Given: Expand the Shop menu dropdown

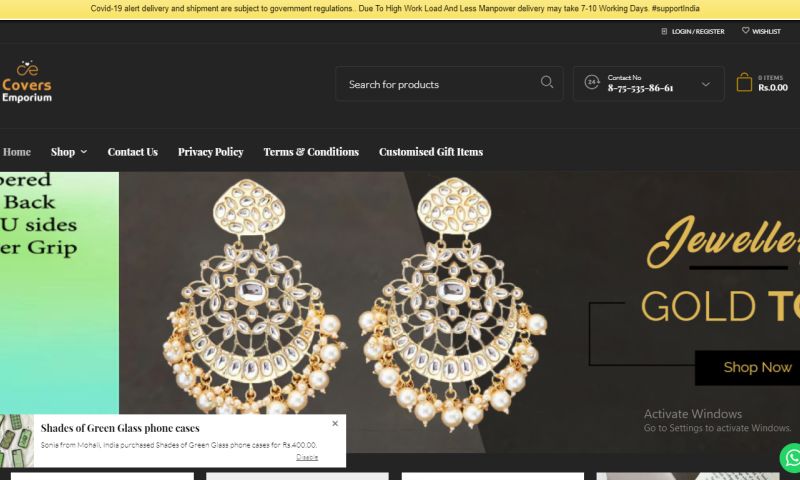Looking at the screenshot, I should point(69,152).
